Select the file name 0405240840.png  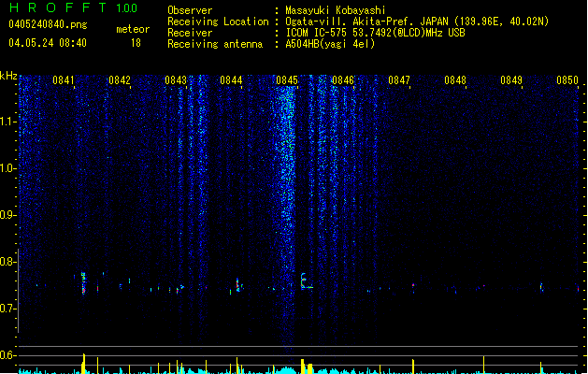pos(48,24)
